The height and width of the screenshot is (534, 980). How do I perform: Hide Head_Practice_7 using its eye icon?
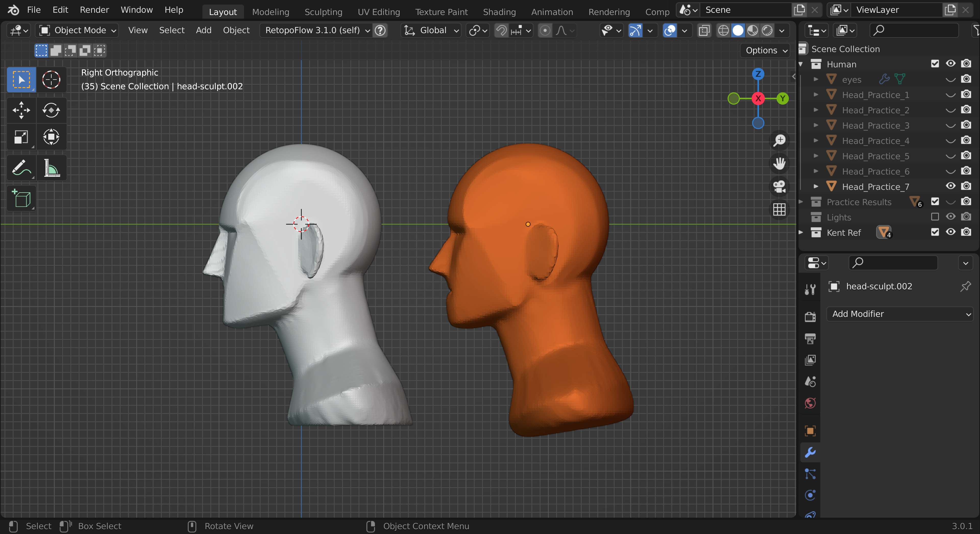click(950, 186)
